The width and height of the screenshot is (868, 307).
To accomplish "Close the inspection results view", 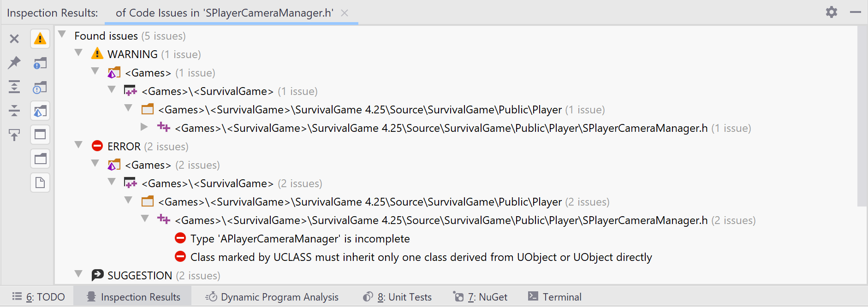I will click(14, 39).
